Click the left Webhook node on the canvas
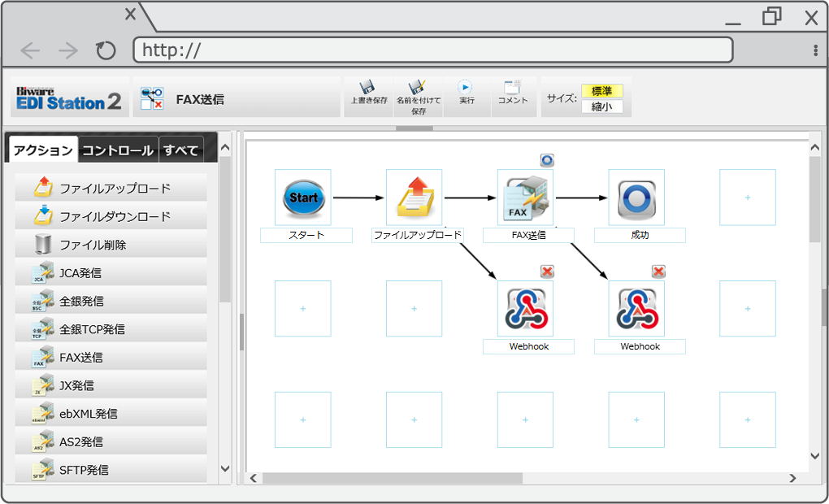Image resolution: width=829 pixels, height=504 pixels. point(525,308)
